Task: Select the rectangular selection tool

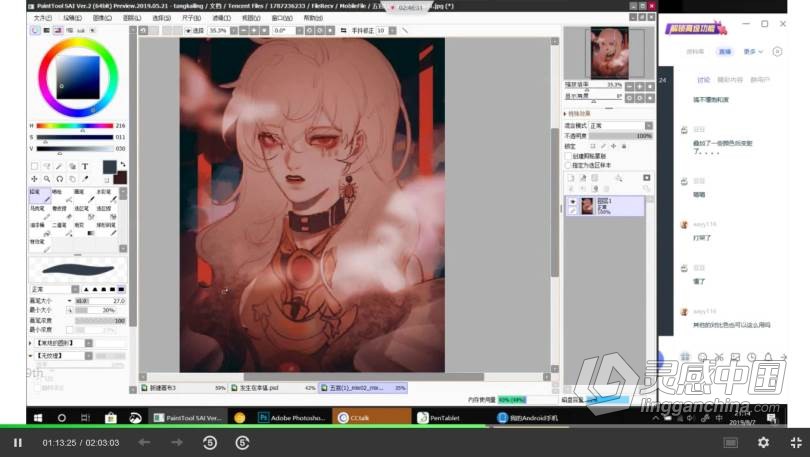Action: (34, 166)
